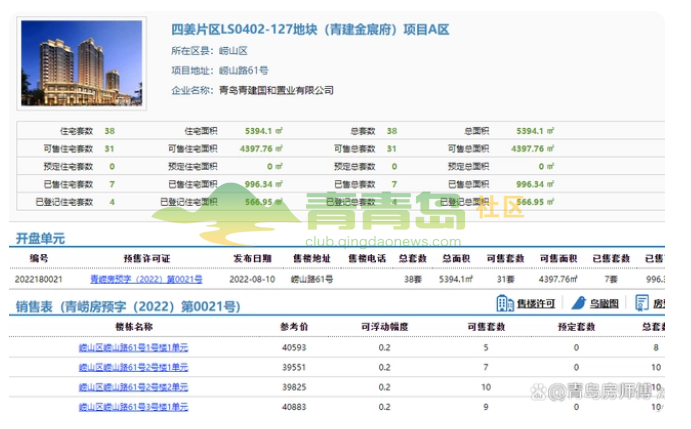The height and width of the screenshot is (429, 691).
Task: Click the 售楼许可 building icon
Action: pyautogui.click(x=505, y=303)
